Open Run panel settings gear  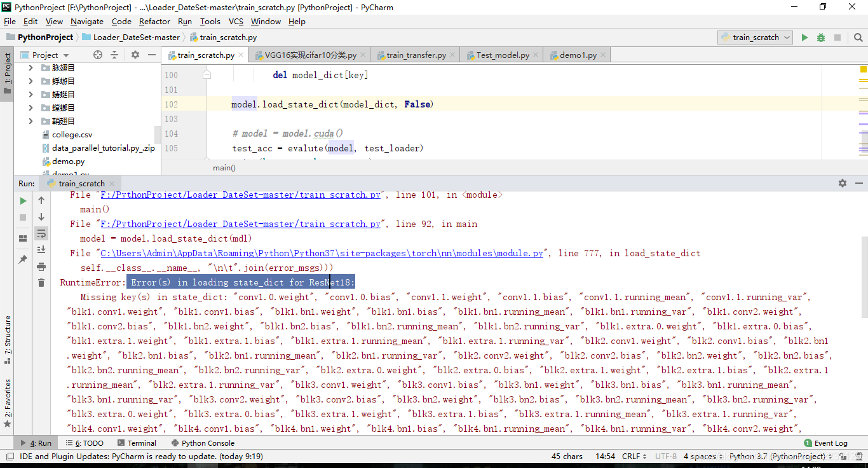point(843,183)
